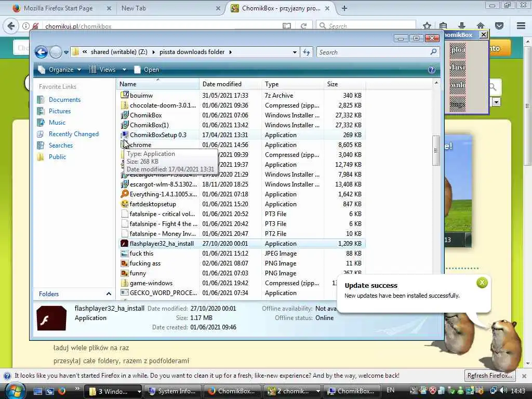
Task: Expand the Views dropdown arrow
Action: click(x=124, y=70)
